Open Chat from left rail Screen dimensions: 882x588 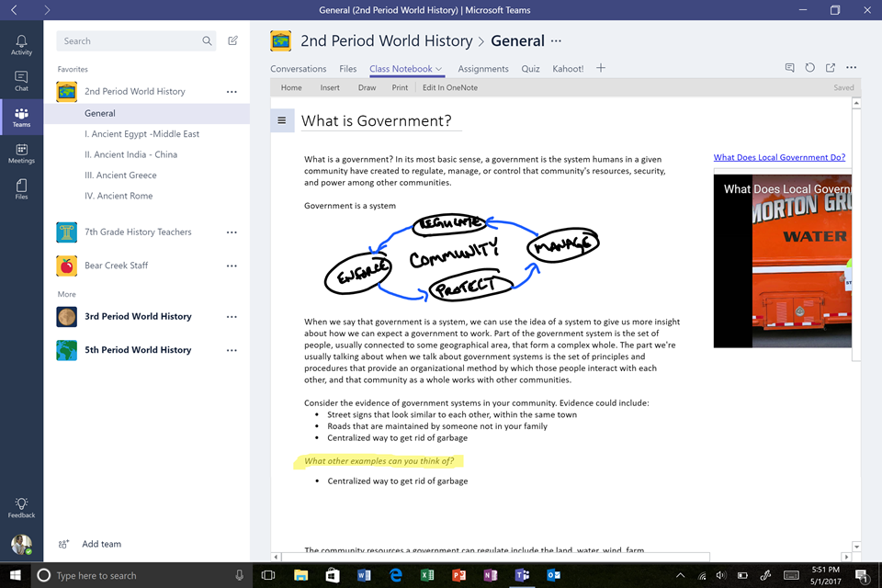pyautogui.click(x=21, y=81)
